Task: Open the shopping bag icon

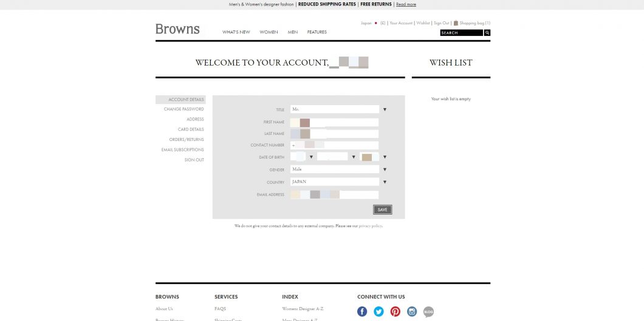Action: [x=456, y=23]
